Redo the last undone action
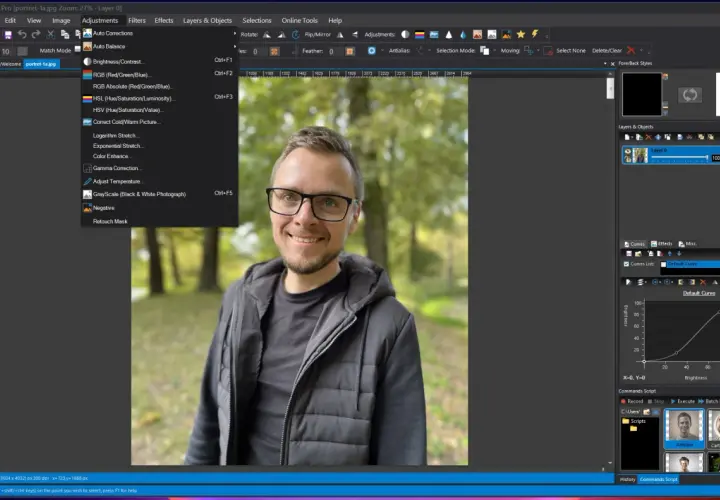Screen dimensions: 720x500 36,34
